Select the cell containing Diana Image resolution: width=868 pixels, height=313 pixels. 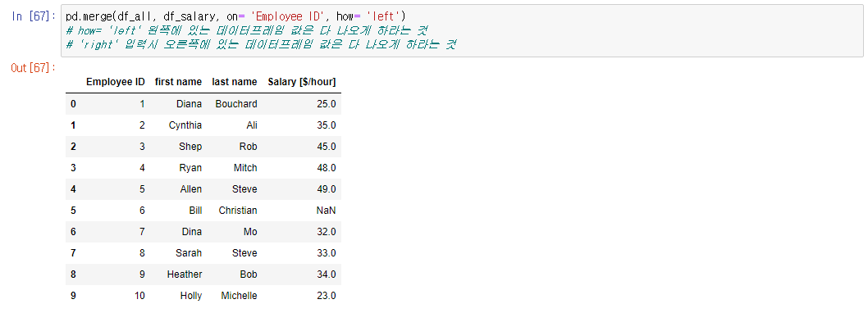(190, 104)
